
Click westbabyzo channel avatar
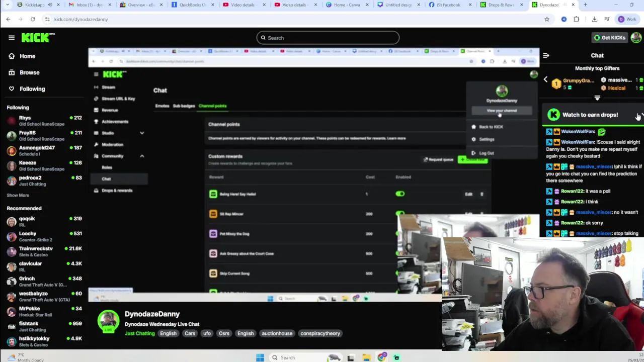(x=12, y=297)
